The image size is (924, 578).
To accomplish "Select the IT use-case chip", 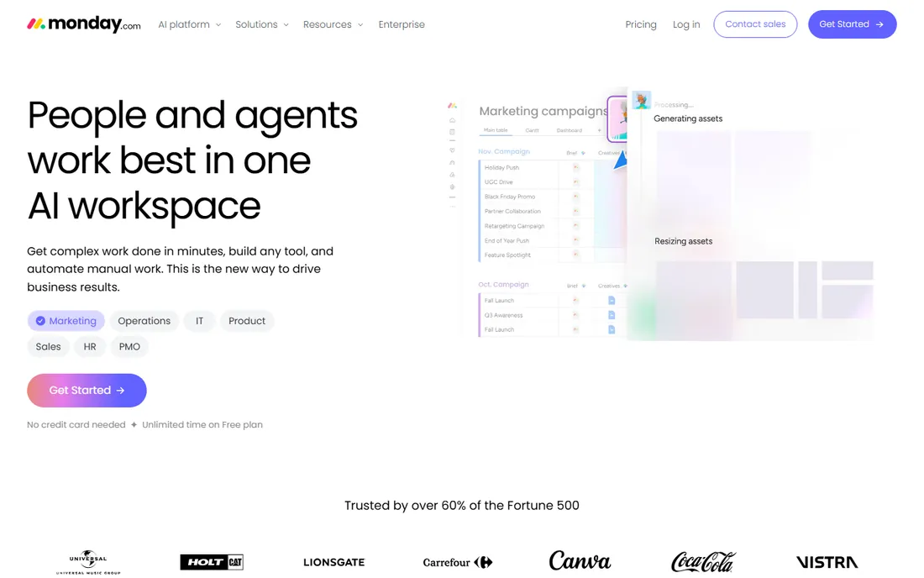I will (199, 321).
